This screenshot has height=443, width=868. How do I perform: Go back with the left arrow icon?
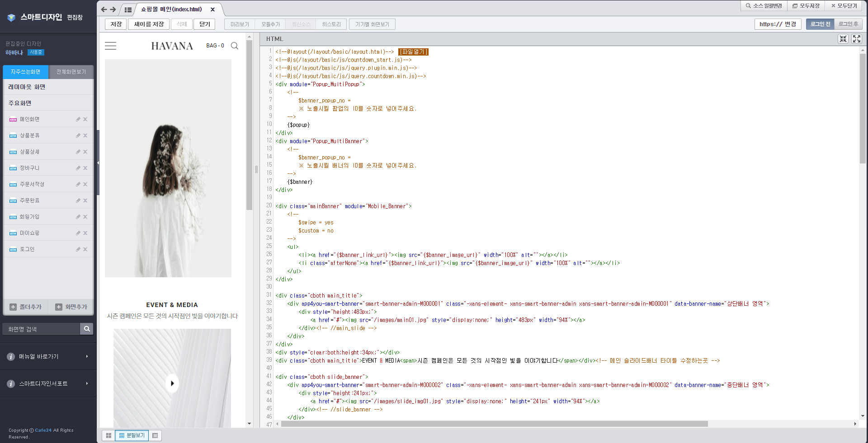coord(104,9)
